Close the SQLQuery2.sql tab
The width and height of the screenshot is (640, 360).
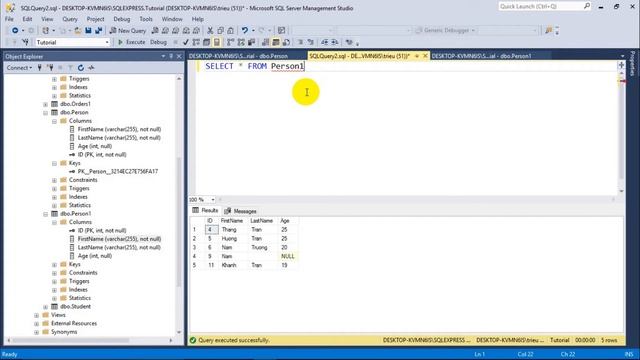(425, 56)
